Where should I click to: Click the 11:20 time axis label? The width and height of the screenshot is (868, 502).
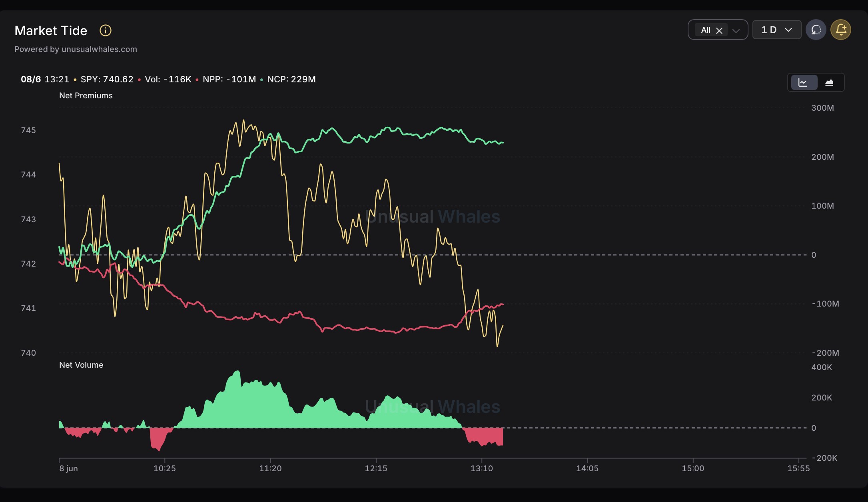pyautogui.click(x=270, y=468)
